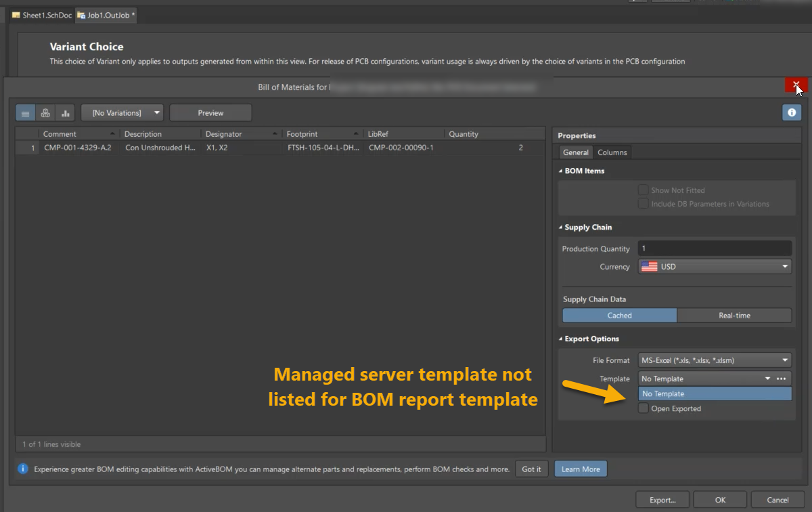Image resolution: width=812 pixels, height=512 pixels.
Task: Switch to the General tab
Action: (x=576, y=152)
